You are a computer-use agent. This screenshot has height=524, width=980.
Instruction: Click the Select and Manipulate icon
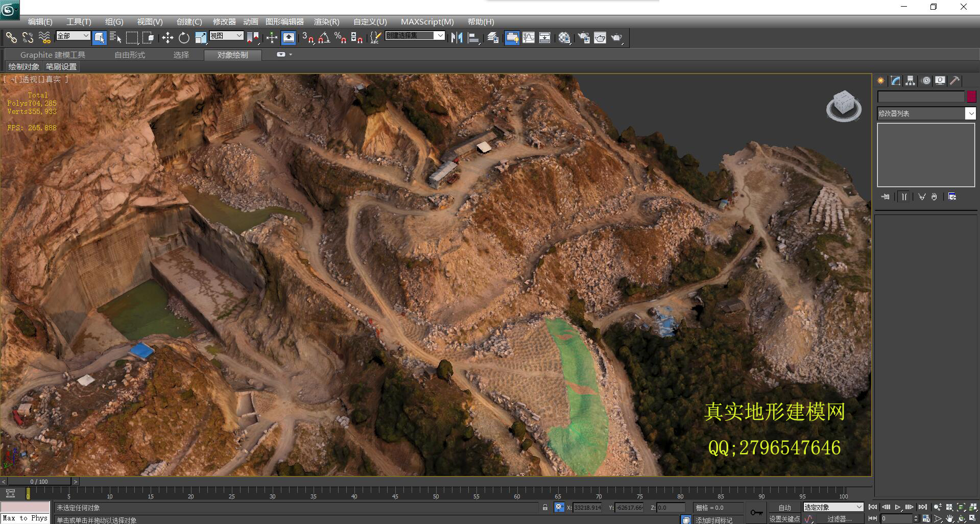pyautogui.click(x=272, y=37)
